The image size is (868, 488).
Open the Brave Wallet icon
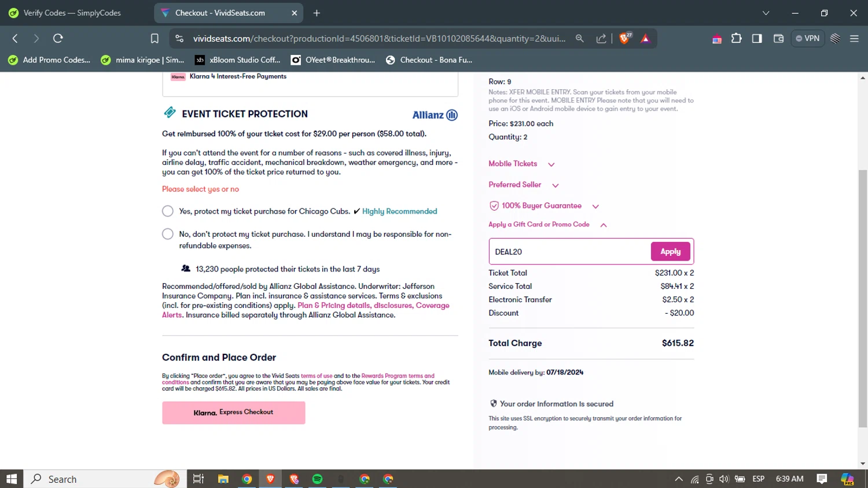[x=778, y=38]
